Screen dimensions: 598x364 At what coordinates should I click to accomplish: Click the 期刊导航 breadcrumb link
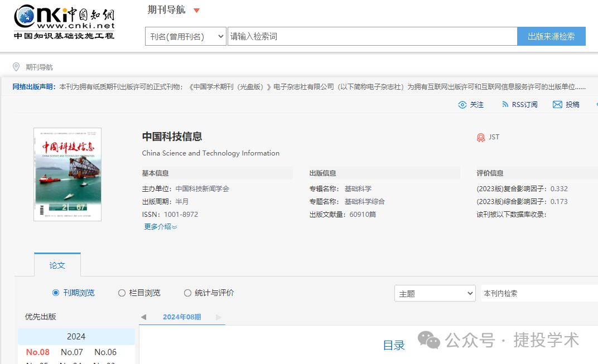click(39, 67)
